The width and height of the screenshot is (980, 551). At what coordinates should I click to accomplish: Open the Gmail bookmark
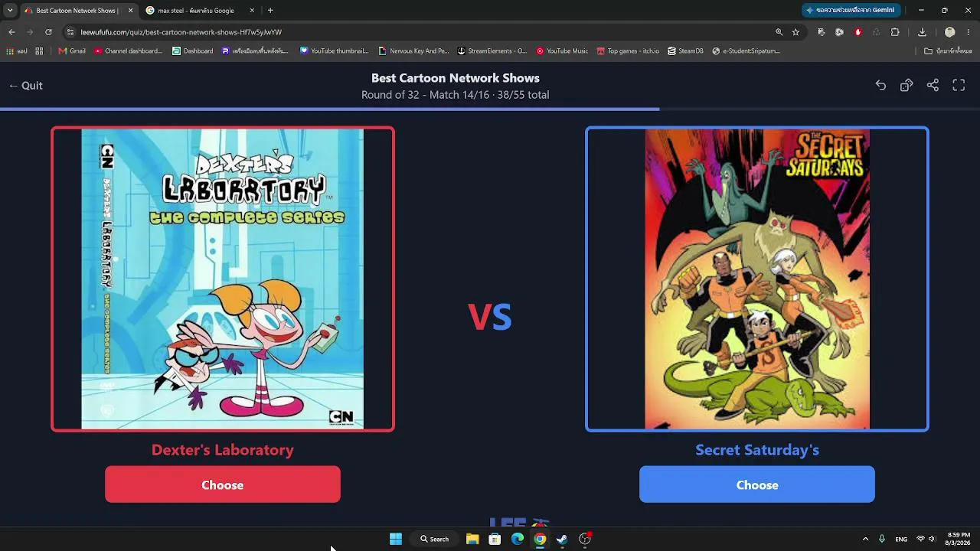[72, 51]
